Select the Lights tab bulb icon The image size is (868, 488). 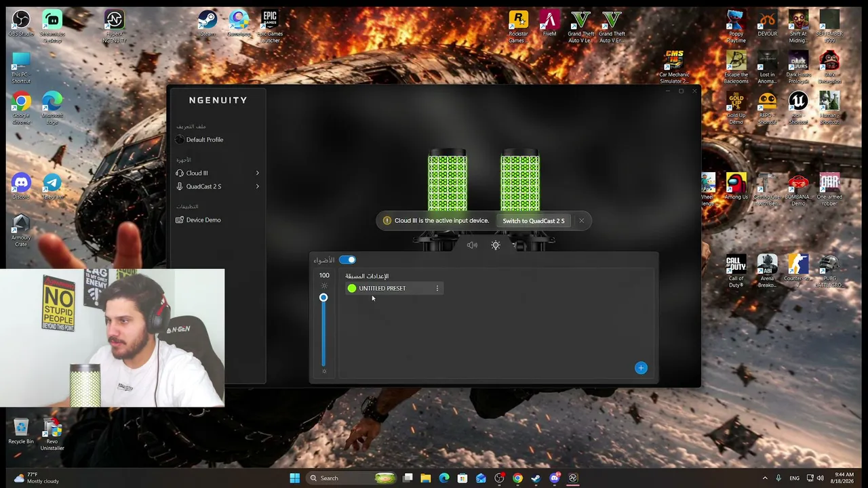click(496, 245)
